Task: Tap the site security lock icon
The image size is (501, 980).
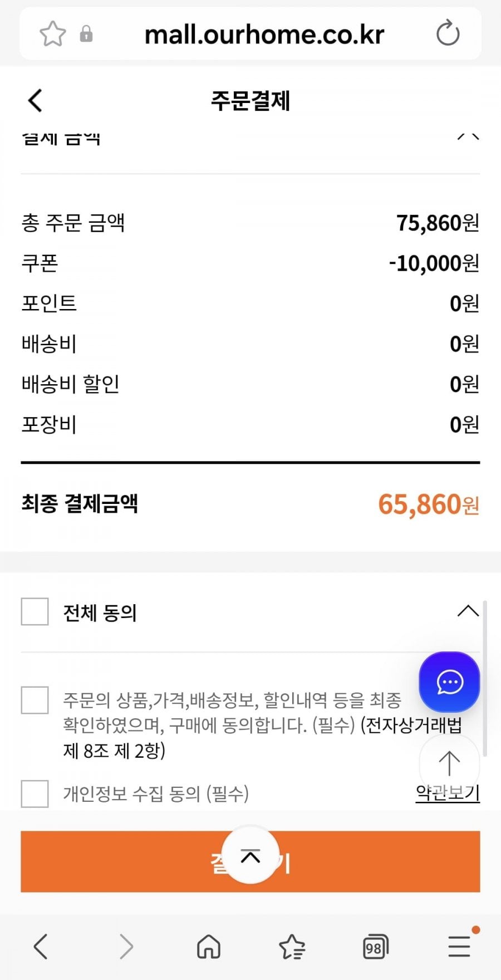Action: 86,34
